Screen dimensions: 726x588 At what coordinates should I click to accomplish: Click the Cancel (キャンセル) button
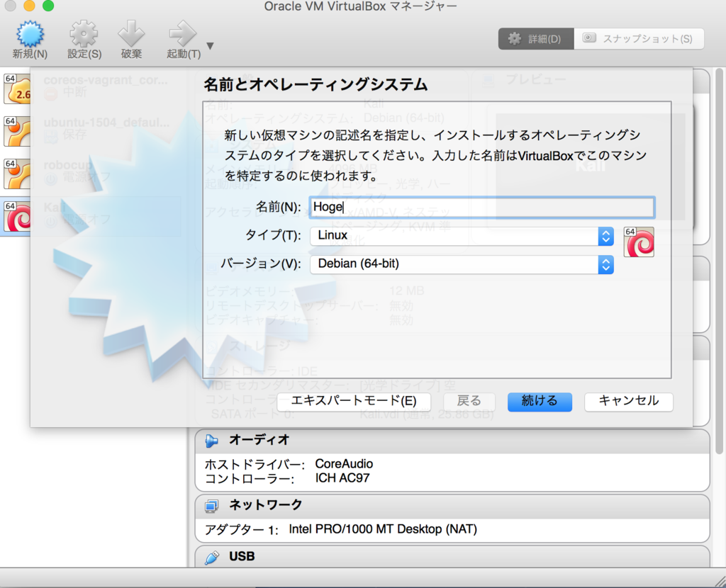[628, 401]
